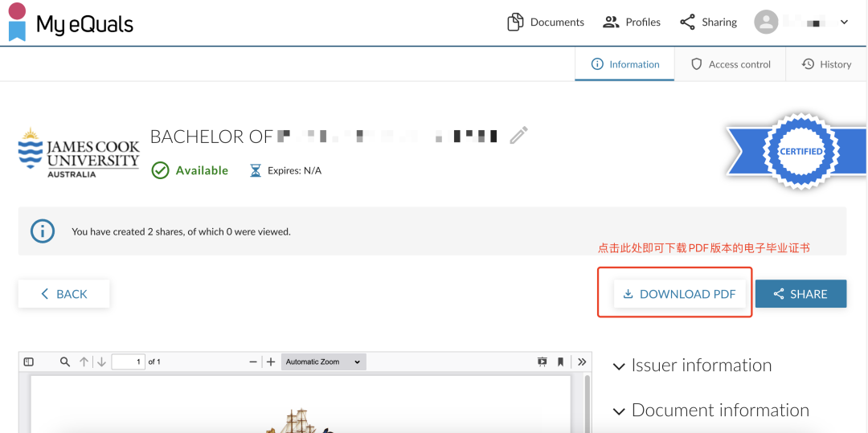Switch PDF viewer to presentation mode
Image resolution: width=868 pixels, height=433 pixels.
(x=542, y=362)
